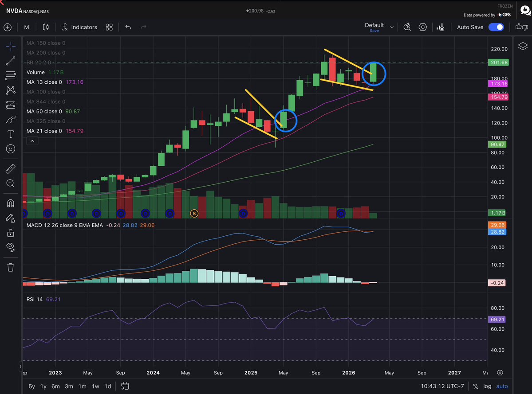Select the ruler measure tool
Image resolution: width=532 pixels, height=394 pixels.
(x=11, y=168)
